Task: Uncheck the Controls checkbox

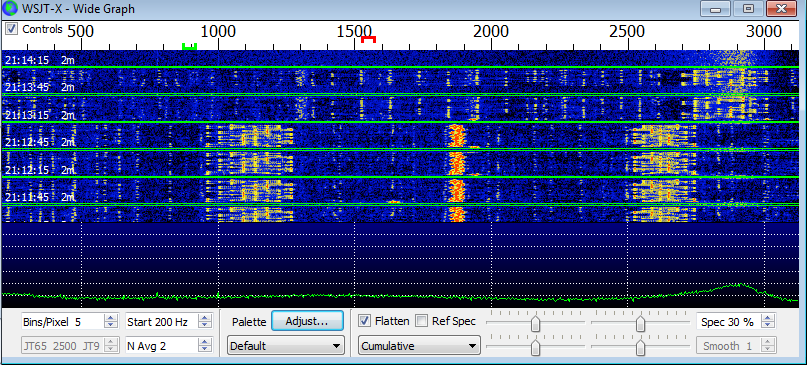Action: 11,29
